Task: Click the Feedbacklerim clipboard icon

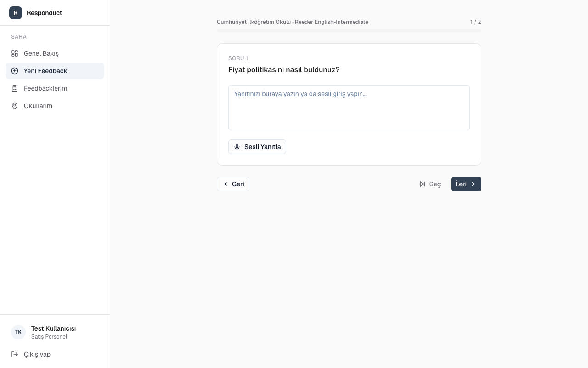Action: [15, 88]
